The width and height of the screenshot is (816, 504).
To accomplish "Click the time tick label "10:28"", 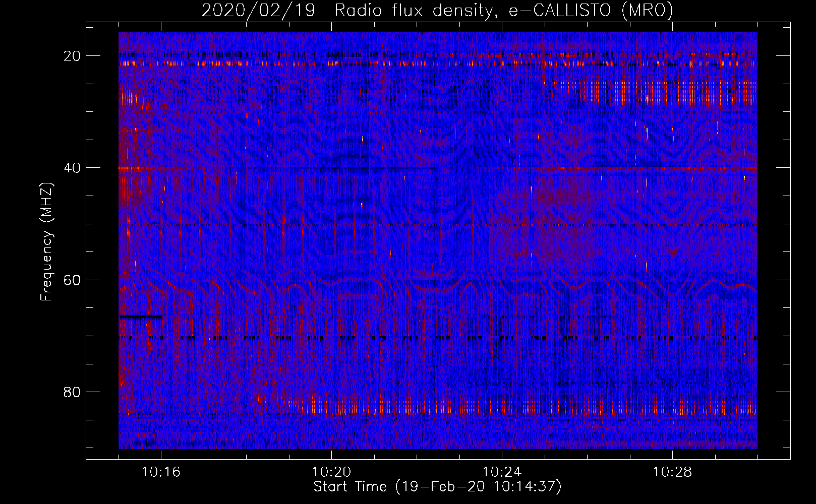I will coord(672,472).
